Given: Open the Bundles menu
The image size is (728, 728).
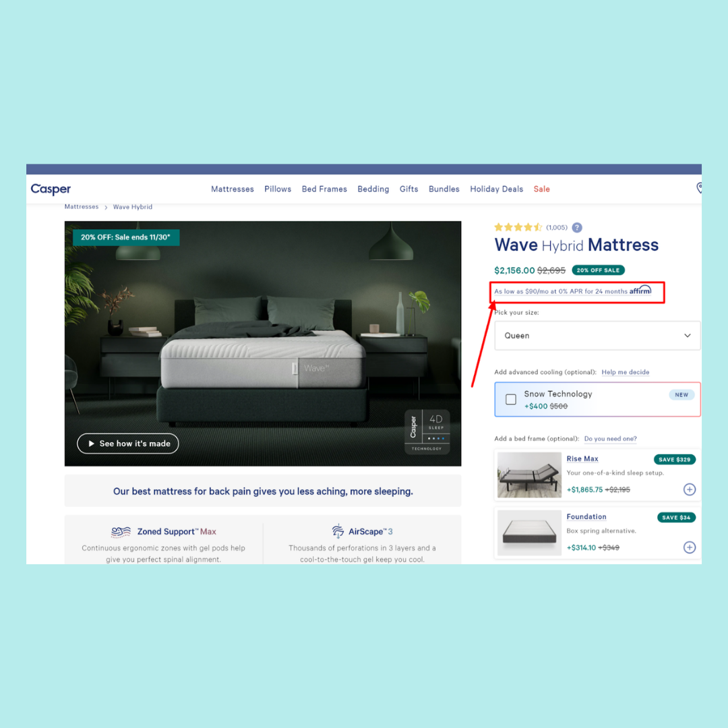Looking at the screenshot, I should click(444, 189).
